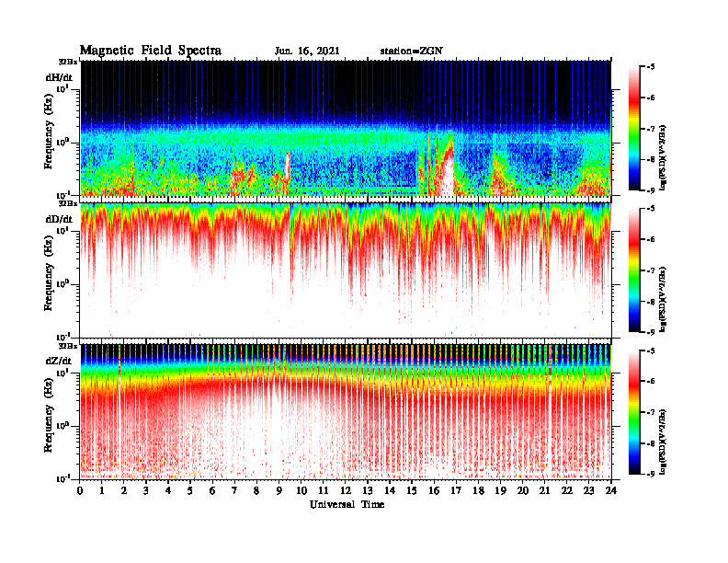Click hour tick label "14" on time axis
The height and width of the screenshot is (563, 728).
tap(390, 491)
